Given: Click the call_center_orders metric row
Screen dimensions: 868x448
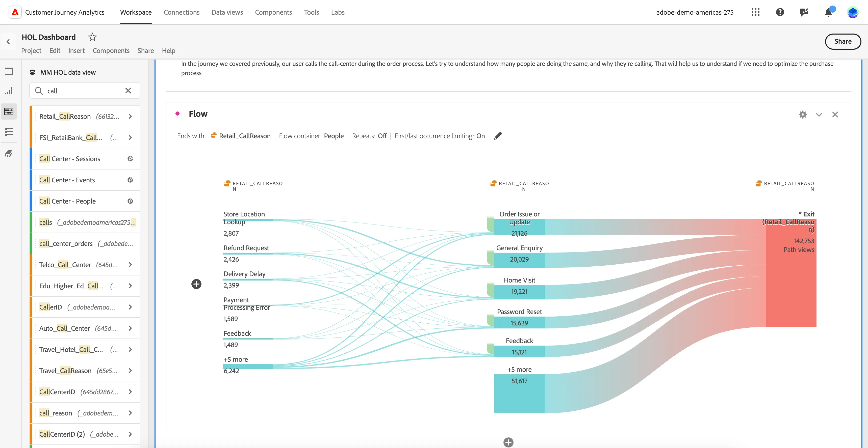Looking at the screenshot, I should pos(85,243).
